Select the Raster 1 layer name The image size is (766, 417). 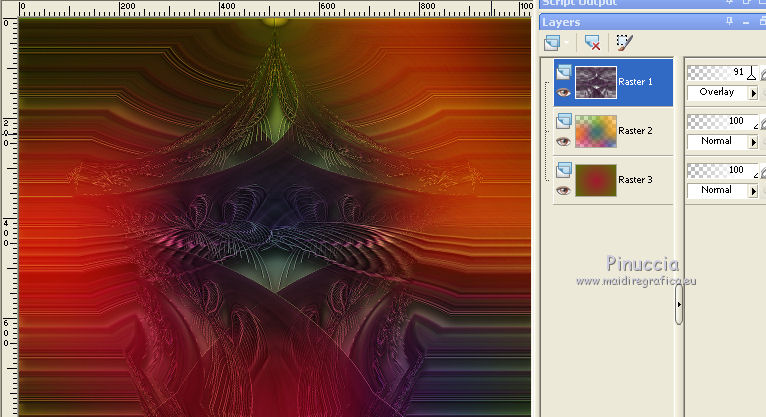(x=635, y=82)
